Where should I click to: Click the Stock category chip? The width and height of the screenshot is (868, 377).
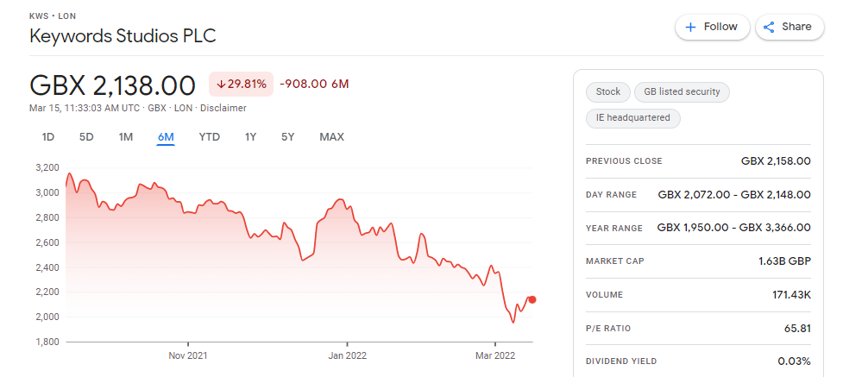pyautogui.click(x=607, y=92)
